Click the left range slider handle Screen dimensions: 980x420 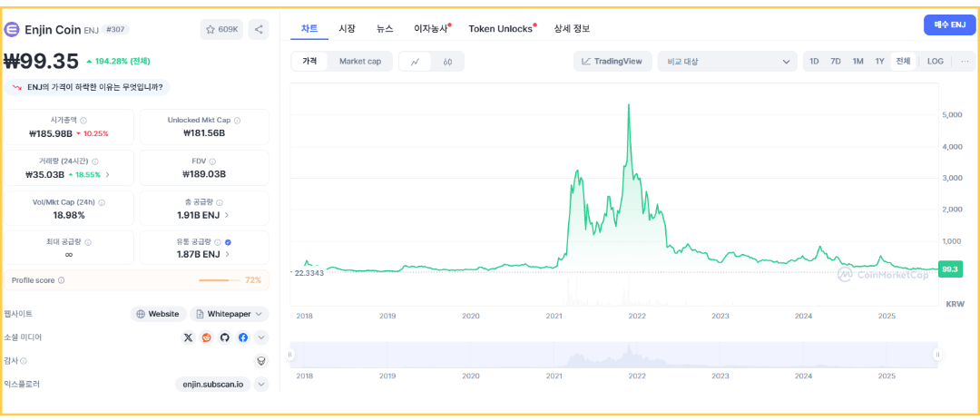pyautogui.click(x=290, y=355)
